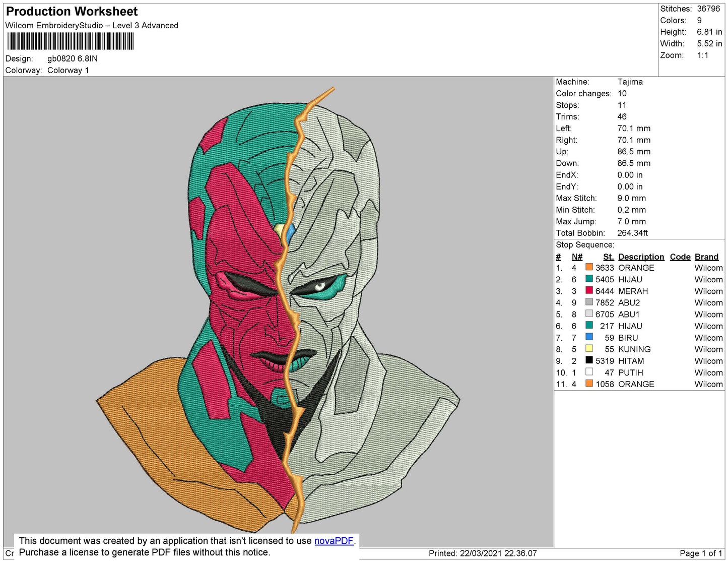Click the Printed date 22/03/2021 22.36.07
This screenshot has height=563, width=728.
point(498,553)
